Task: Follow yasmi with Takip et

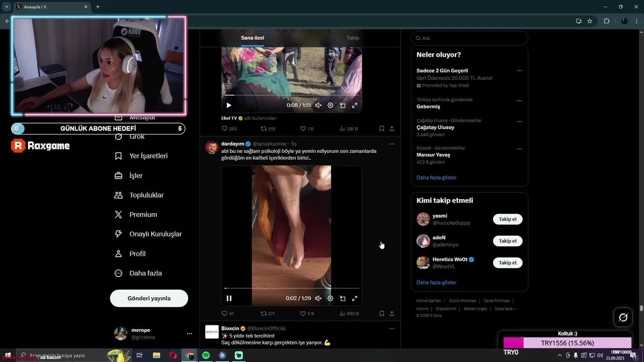Action: pyautogui.click(x=508, y=219)
